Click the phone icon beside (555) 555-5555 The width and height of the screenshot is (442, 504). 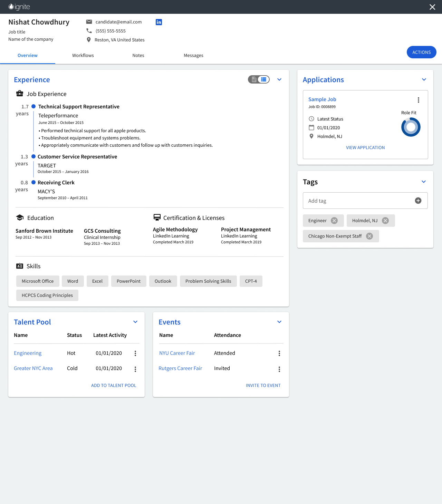(x=89, y=31)
